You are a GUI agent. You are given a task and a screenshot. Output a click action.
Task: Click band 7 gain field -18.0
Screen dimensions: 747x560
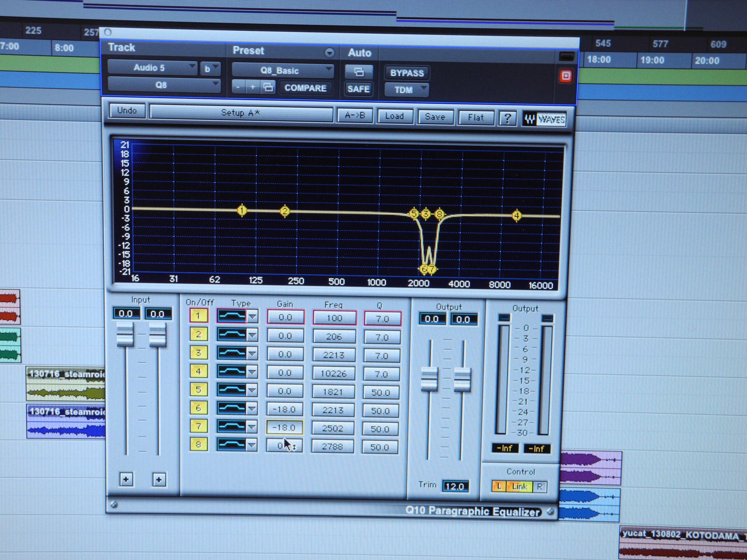coord(284,427)
